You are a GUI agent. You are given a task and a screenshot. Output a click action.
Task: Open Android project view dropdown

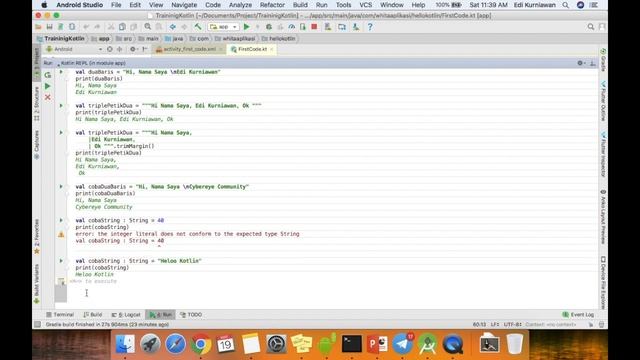pos(73,49)
